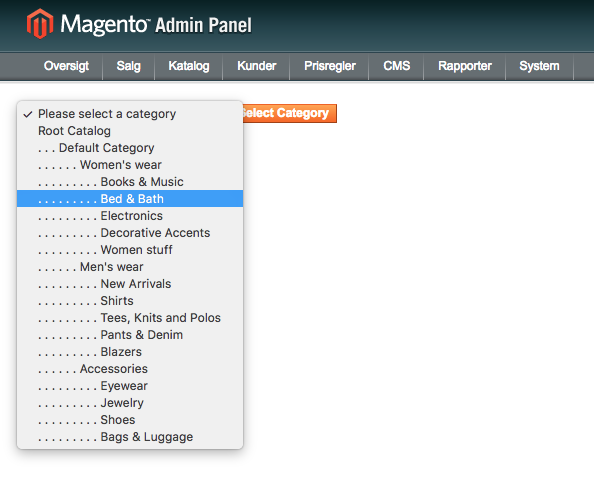Select Root Catalog from the dropdown
This screenshot has width=594, height=484.
130,131
